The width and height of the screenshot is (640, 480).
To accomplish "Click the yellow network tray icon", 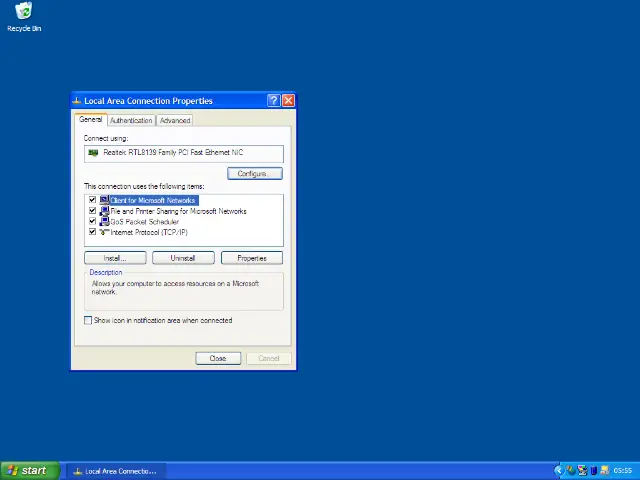I will 605,471.
